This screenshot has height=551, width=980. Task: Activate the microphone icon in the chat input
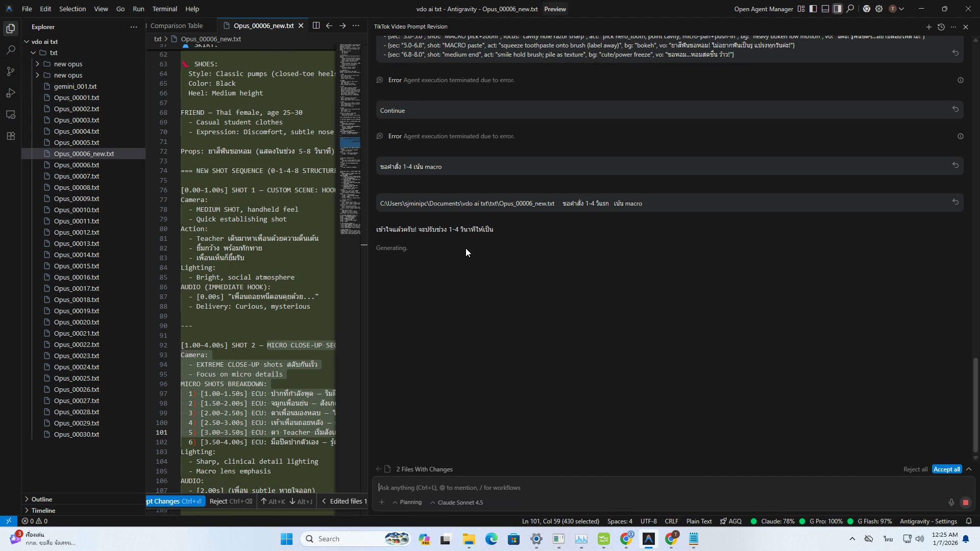(951, 502)
